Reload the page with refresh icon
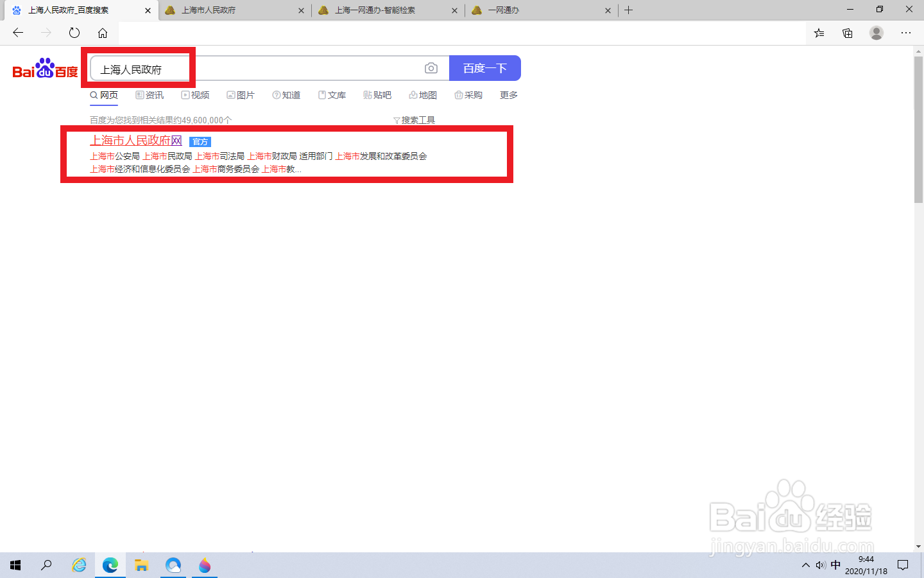 click(74, 33)
